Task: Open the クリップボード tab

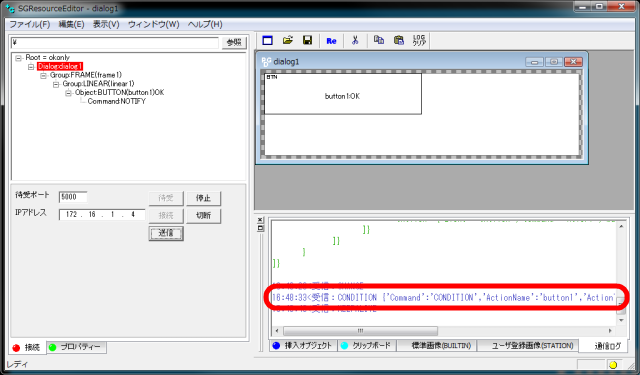Action: coord(366,346)
